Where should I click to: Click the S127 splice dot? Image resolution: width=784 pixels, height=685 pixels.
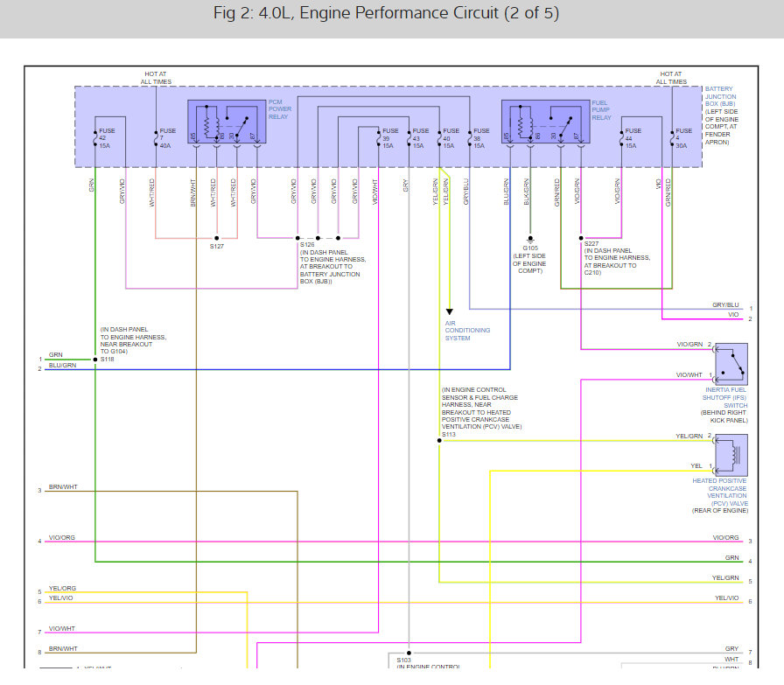(x=216, y=238)
